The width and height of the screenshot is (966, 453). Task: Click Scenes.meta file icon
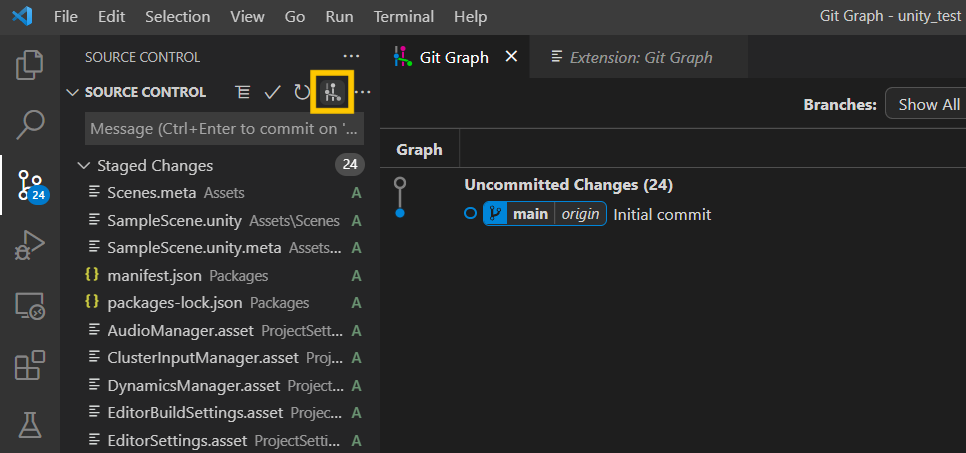[x=94, y=192]
